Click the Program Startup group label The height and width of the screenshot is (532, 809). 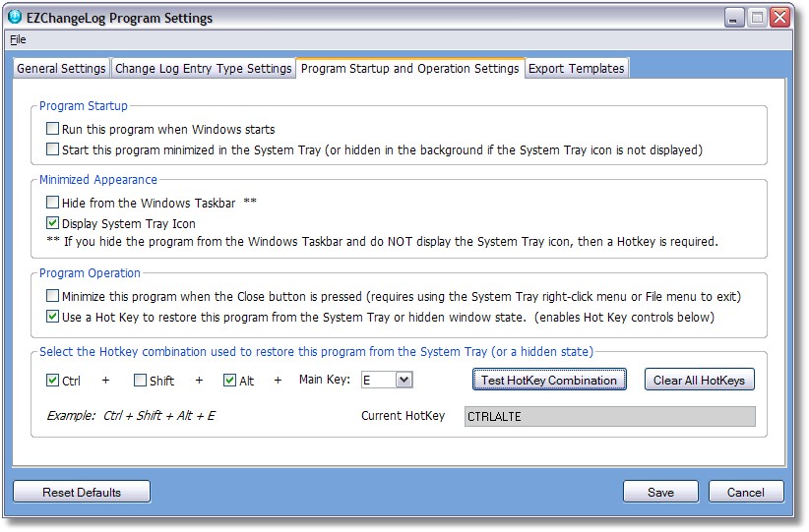tap(84, 105)
